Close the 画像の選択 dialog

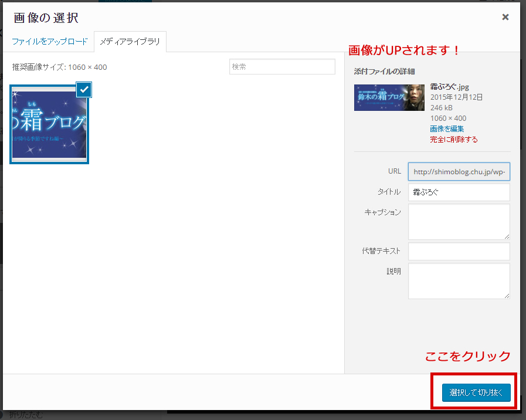[505, 17]
